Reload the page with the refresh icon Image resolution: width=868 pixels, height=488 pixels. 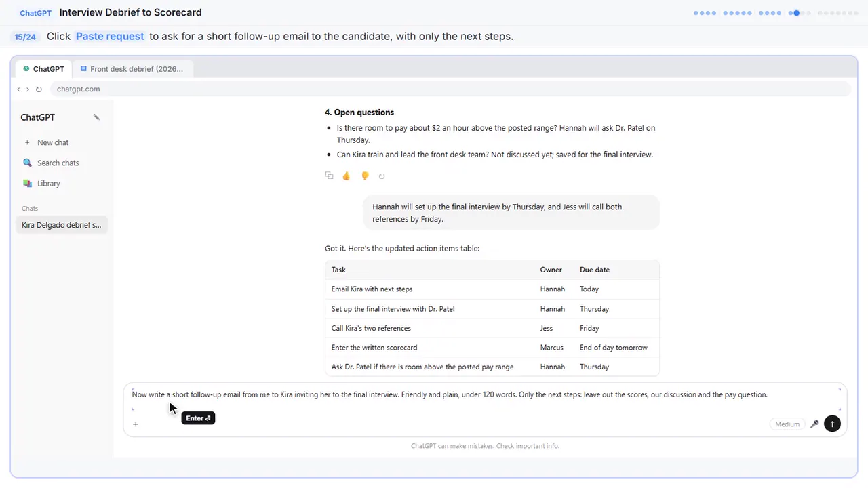click(39, 89)
